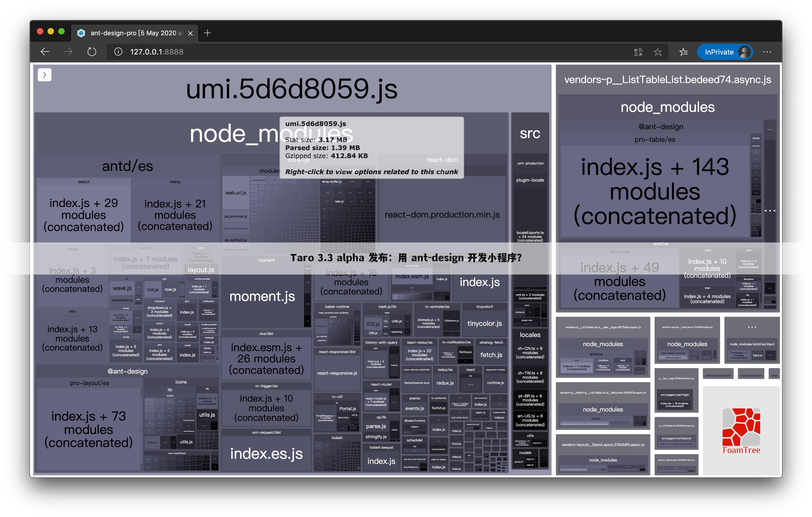Click the react-responsive.js block
Viewport: 812px width, 517px height.
click(x=337, y=373)
